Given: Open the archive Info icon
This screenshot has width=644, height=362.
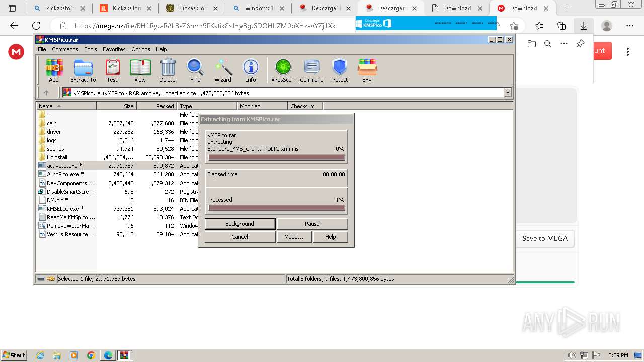Looking at the screenshot, I should 251,71.
